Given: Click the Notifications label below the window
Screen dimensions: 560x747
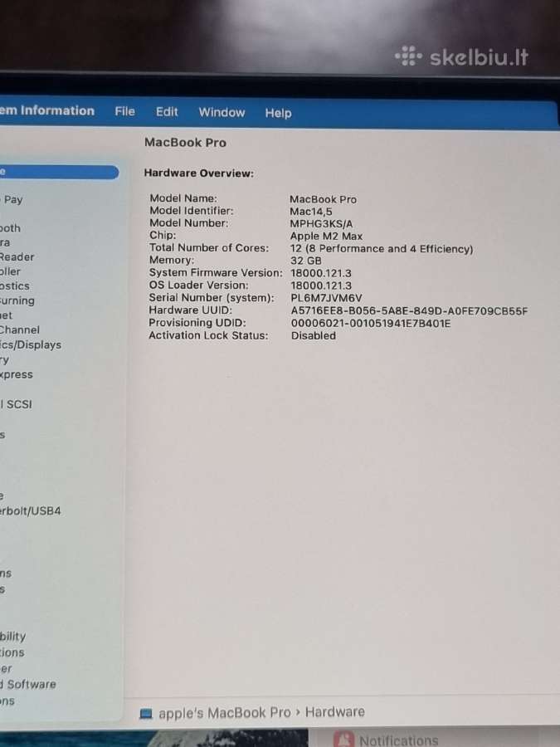Looking at the screenshot, I should (398, 740).
